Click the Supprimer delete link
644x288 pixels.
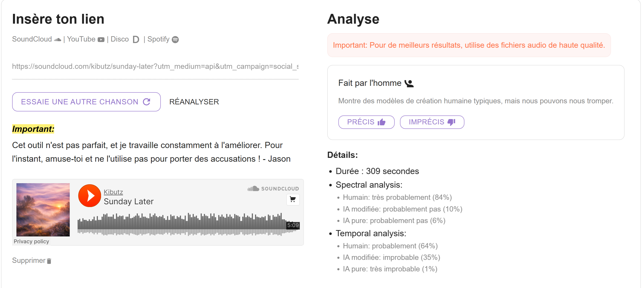pyautogui.click(x=29, y=260)
